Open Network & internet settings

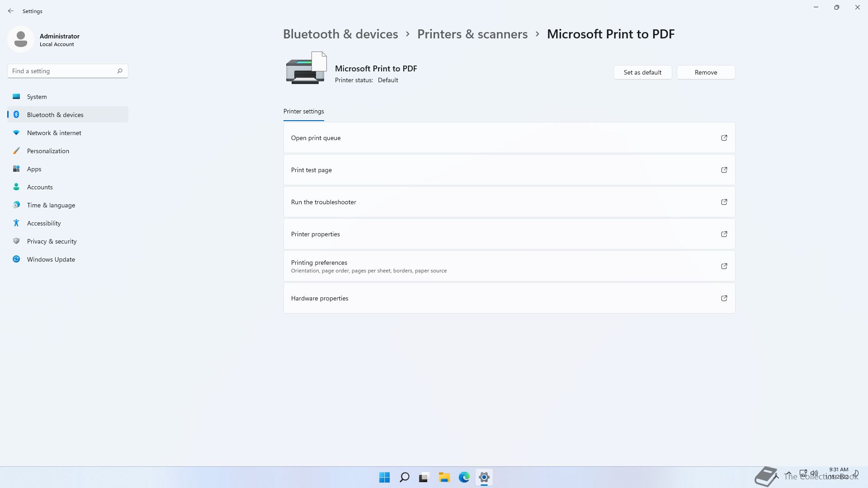coord(68,133)
